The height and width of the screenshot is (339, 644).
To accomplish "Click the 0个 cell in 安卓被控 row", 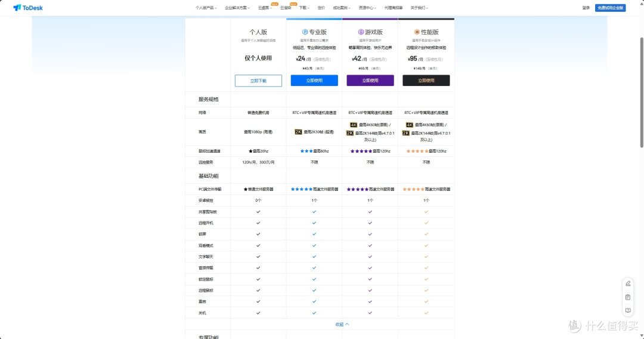I will pyautogui.click(x=258, y=201).
